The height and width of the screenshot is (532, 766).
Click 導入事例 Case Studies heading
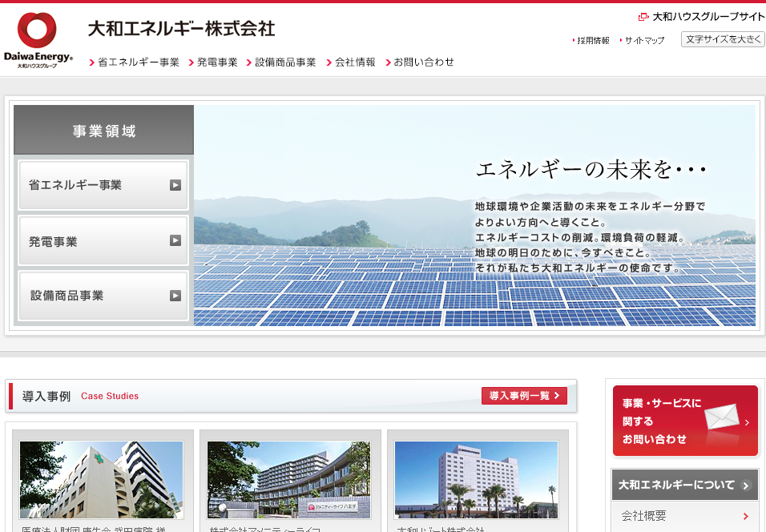coord(80,396)
